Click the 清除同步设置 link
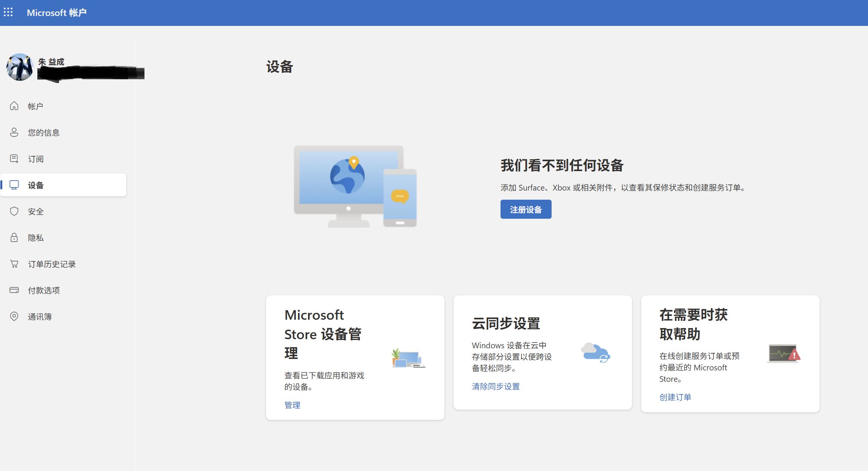The image size is (868, 471). pyautogui.click(x=496, y=386)
